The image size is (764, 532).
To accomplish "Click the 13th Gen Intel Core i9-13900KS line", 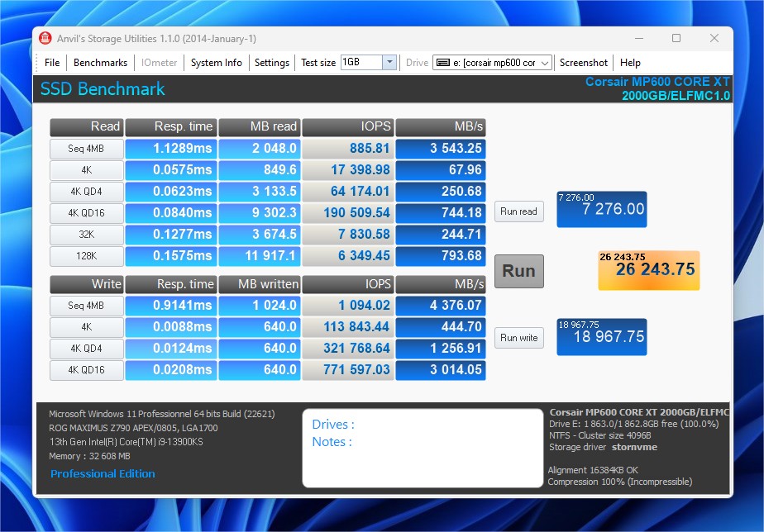I will coord(127,442).
